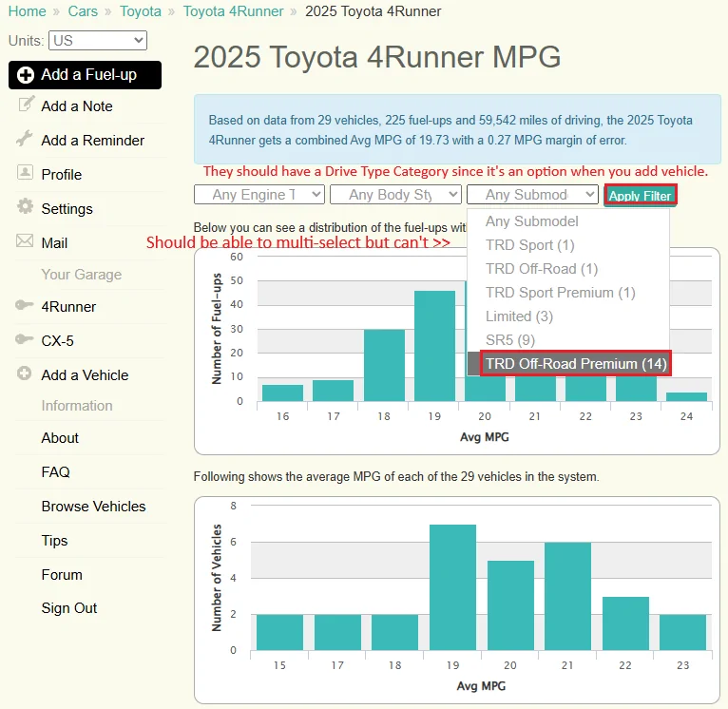Open the Any Engine Type dropdown
Image resolution: width=728 pixels, height=709 pixels.
pyautogui.click(x=259, y=195)
